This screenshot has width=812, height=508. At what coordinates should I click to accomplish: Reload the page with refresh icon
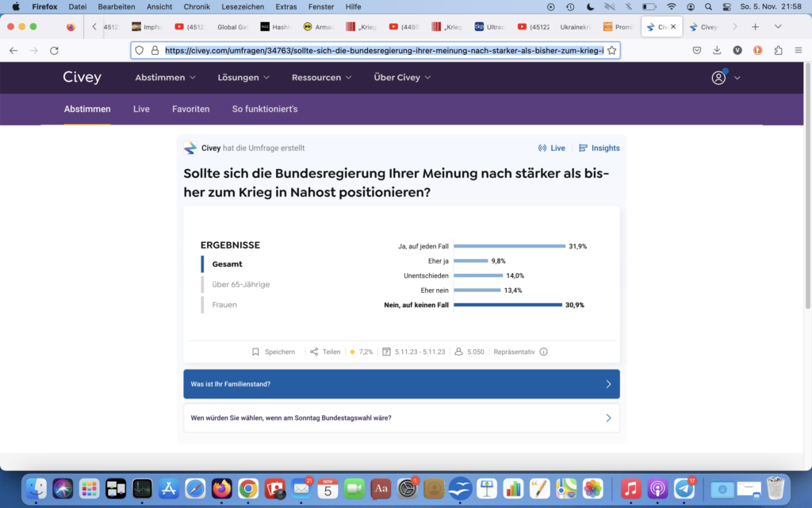click(x=54, y=50)
